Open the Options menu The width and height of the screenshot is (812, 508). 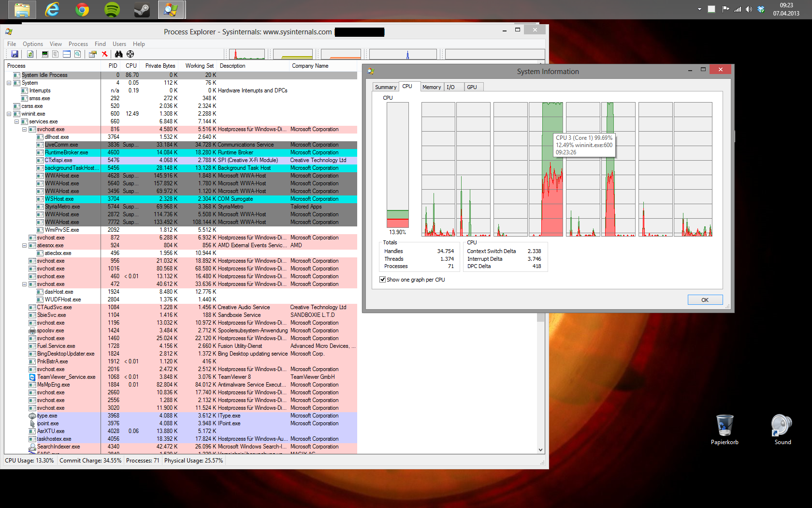33,44
